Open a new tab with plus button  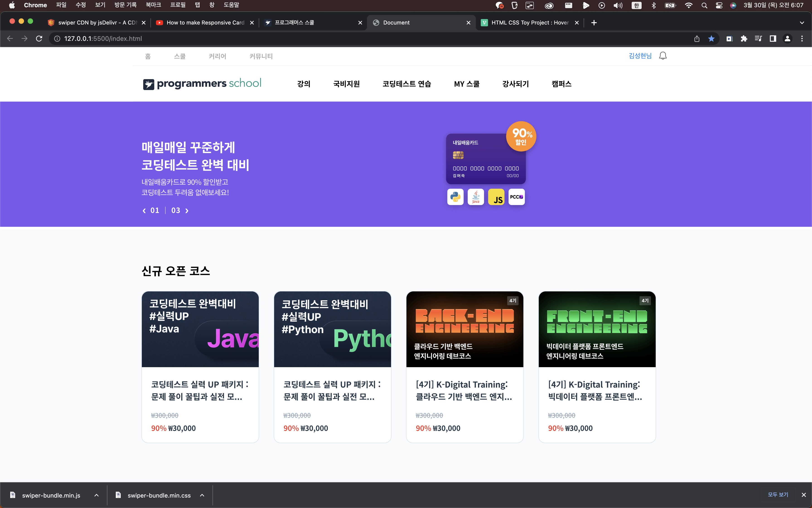[x=594, y=22]
